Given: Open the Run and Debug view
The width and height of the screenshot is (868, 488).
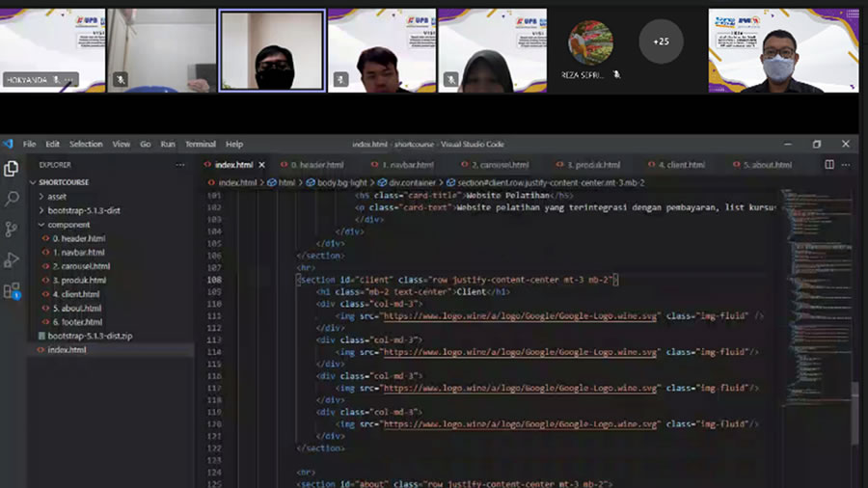Looking at the screenshot, I should coord(12,259).
